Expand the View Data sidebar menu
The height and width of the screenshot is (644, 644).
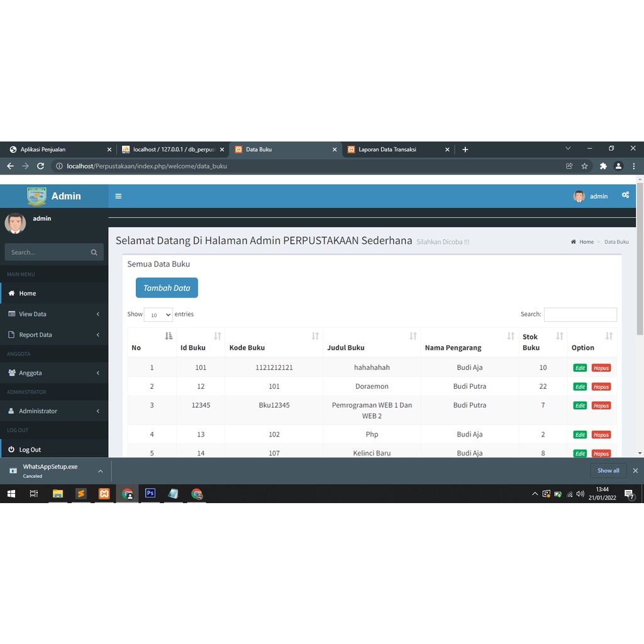pos(54,314)
